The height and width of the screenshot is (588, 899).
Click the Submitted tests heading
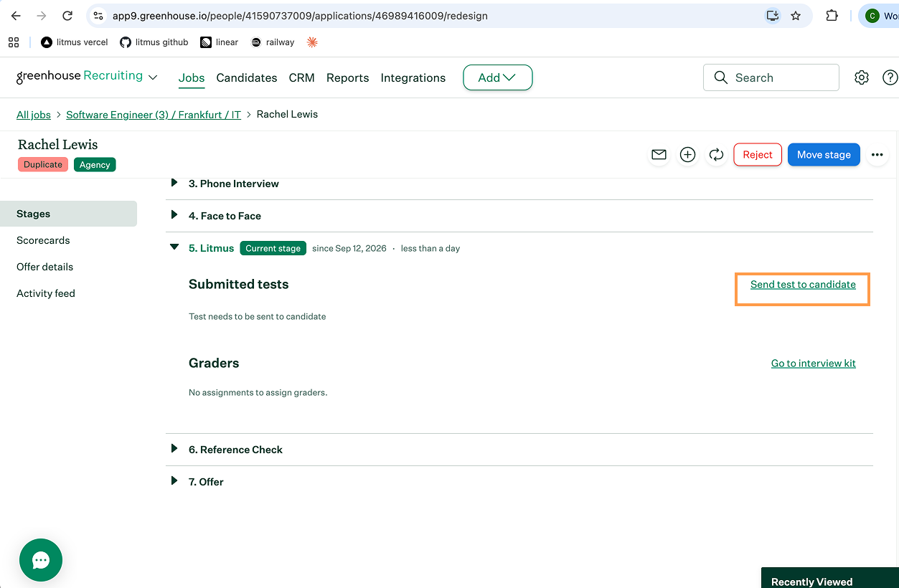[238, 285]
